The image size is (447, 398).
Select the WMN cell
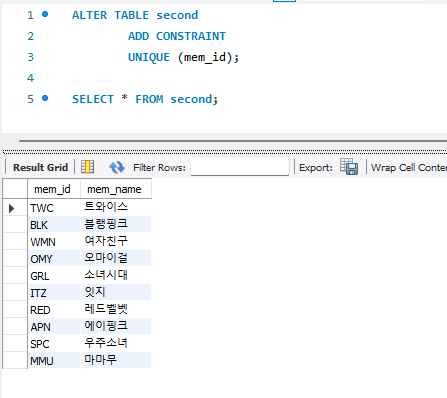[x=54, y=242]
